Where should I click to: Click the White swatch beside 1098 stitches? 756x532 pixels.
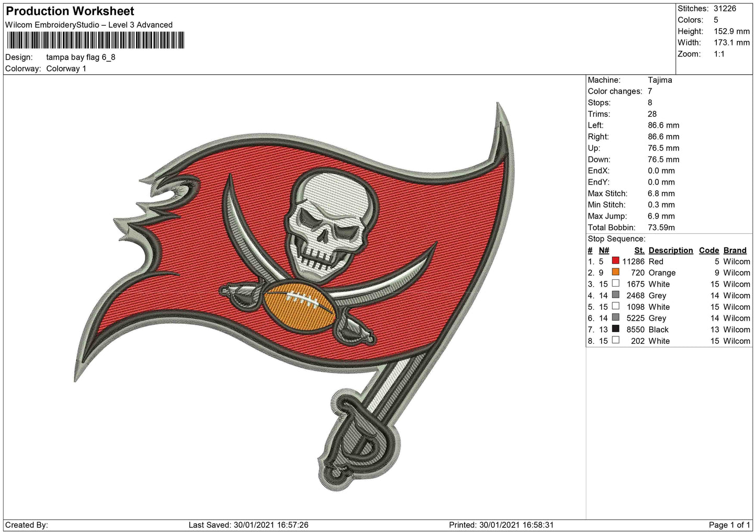point(616,307)
